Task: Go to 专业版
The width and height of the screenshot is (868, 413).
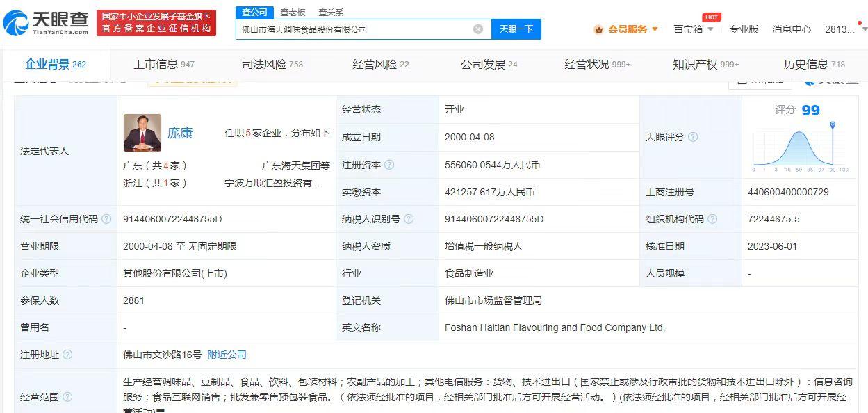Action: pyautogui.click(x=744, y=29)
